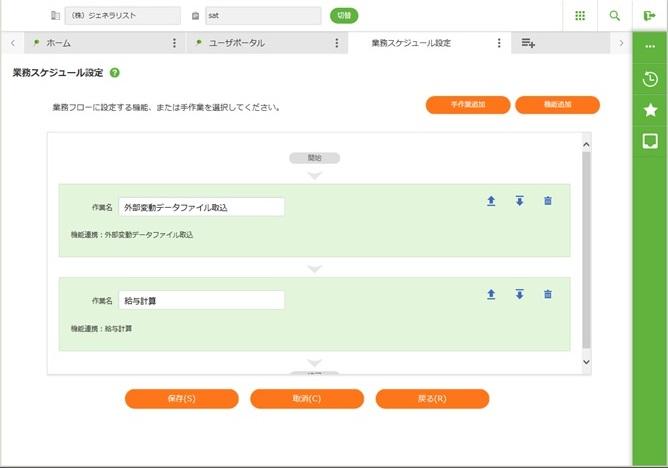Move 外部変動データファイル取込 task down
The width and height of the screenshot is (668, 468).
point(519,201)
